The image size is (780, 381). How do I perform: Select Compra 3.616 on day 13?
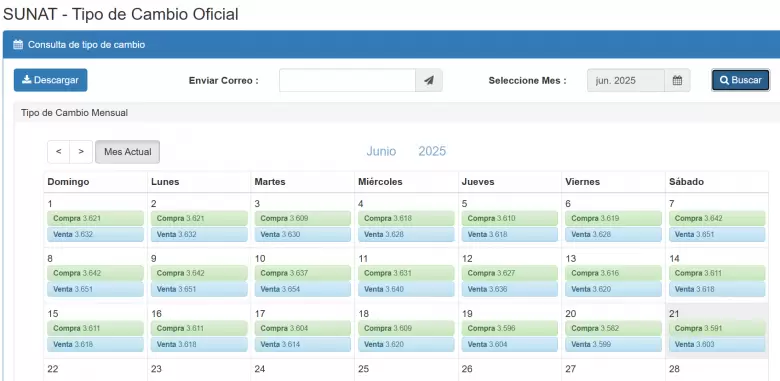tap(613, 273)
